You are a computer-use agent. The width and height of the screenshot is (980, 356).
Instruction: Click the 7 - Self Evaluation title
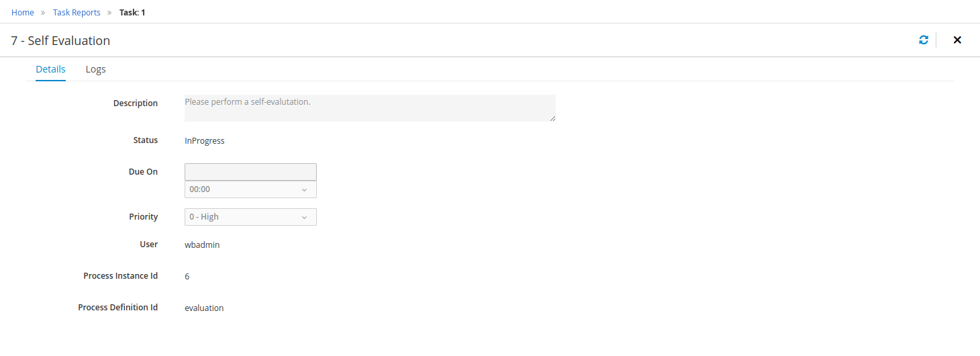pyautogui.click(x=60, y=41)
